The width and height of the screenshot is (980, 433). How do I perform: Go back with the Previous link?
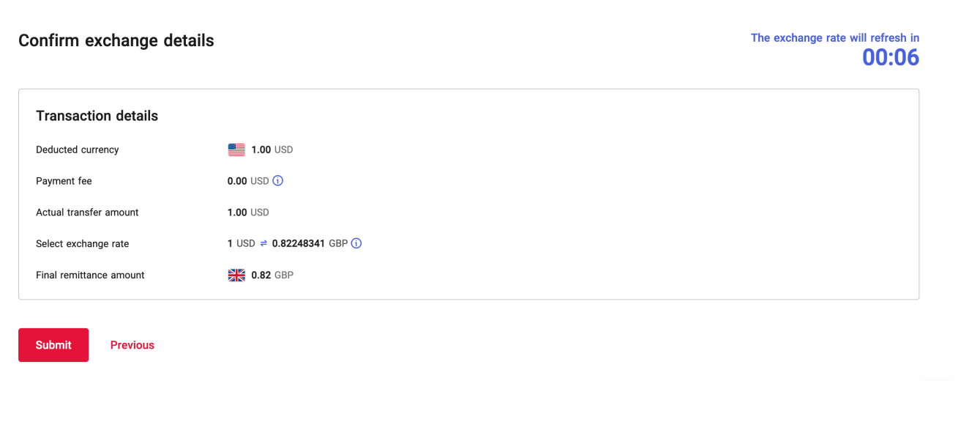132,345
